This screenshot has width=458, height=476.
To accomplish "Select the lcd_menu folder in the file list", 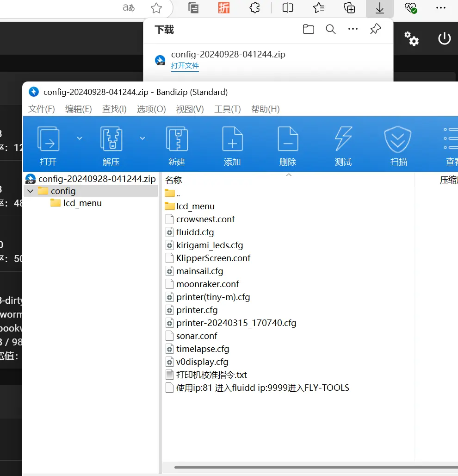I will tap(190, 207).
